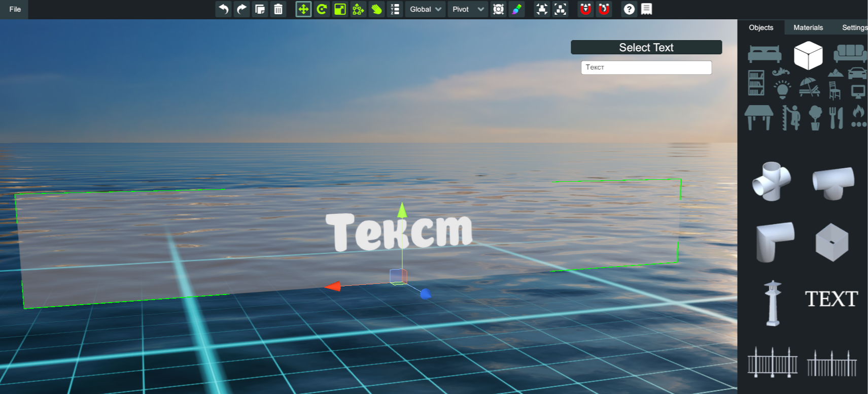The width and height of the screenshot is (868, 394).
Task: Click the blue Z-axis gizmo handle
Action: [x=425, y=293]
